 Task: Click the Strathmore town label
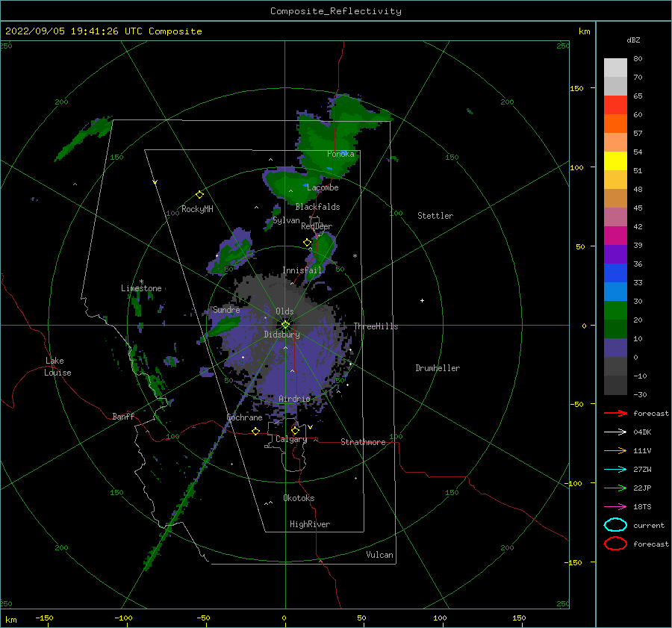363,442
